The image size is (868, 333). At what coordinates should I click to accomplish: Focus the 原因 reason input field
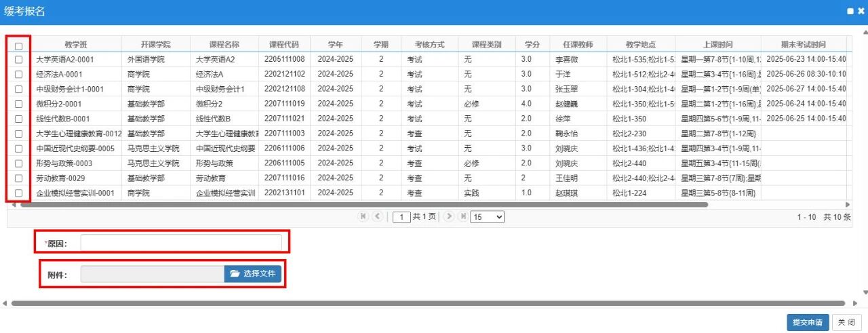point(180,243)
